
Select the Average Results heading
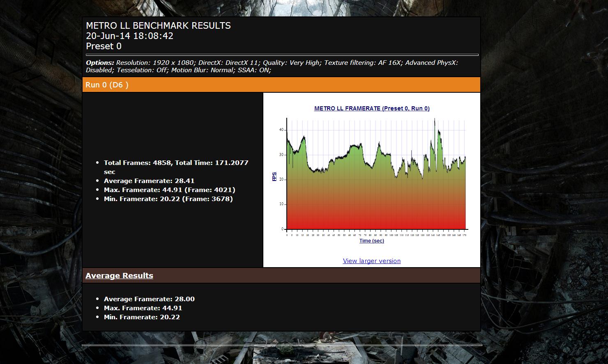click(x=119, y=276)
